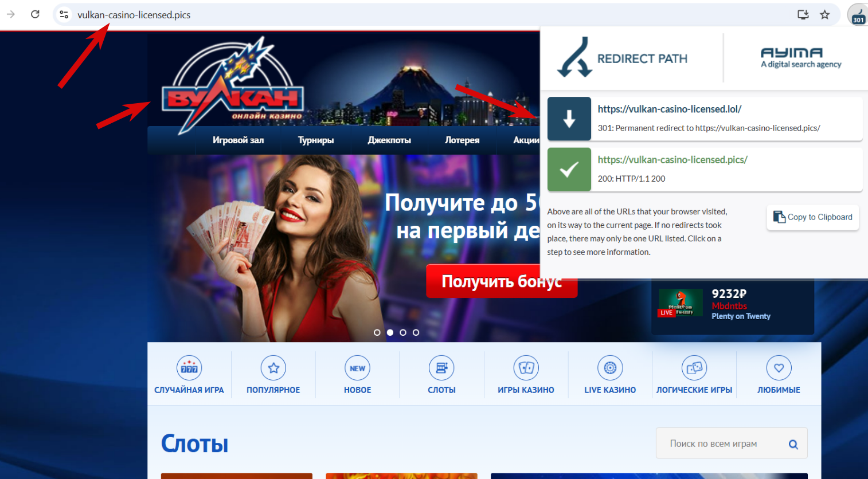Open Live казино chip icon
Viewport: 868px width, 479px height.
tap(610, 368)
